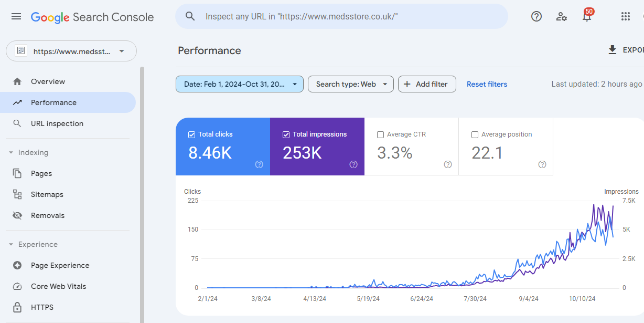This screenshot has height=323, width=644.
Task: Open Pages report in sidebar
Action: [68, 173]
